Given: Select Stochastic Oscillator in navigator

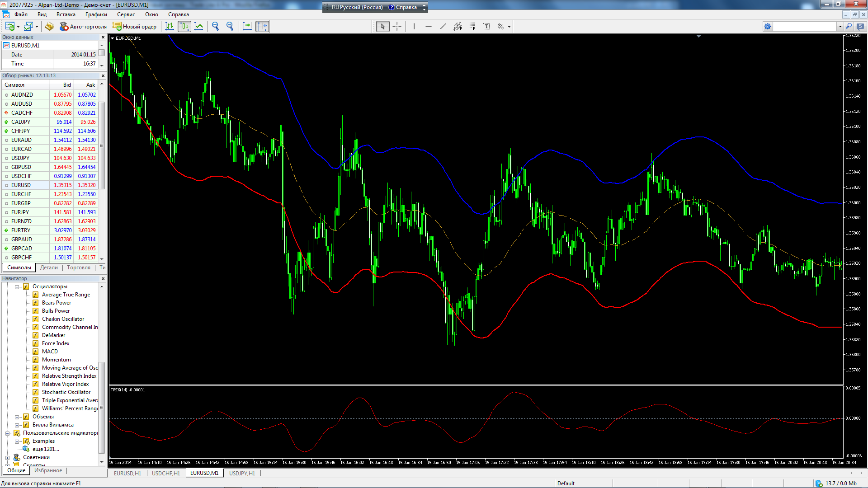Looking at the screenshot, I should 66,392.
